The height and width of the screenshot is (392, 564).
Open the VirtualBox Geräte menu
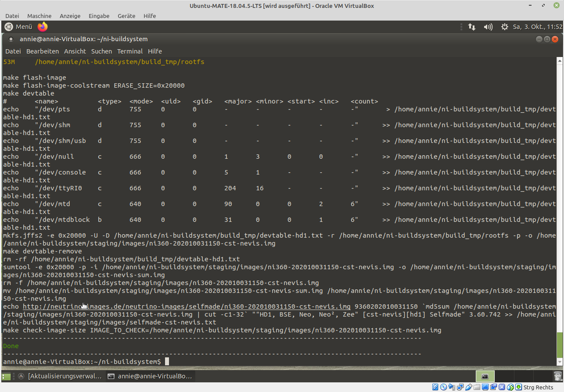[x=126, y=16]
